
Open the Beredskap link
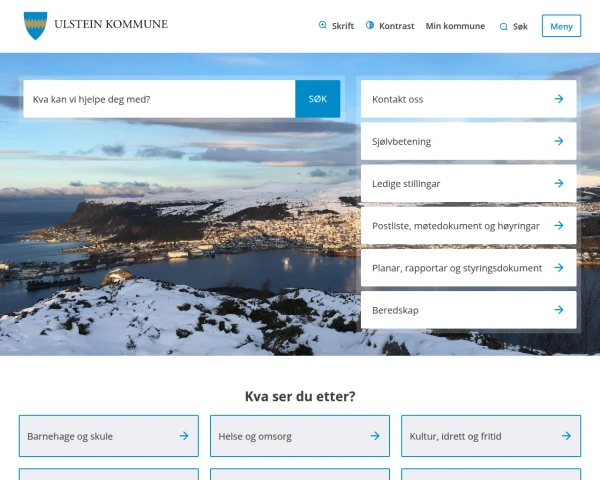tap(468, 309)
